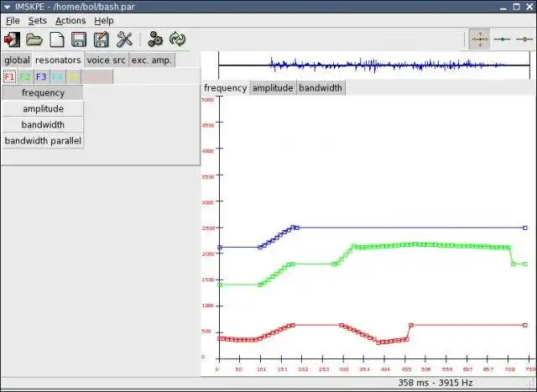Screen dimensions: 537x392
Task: Open the Sets menu
Action: (x=37, y=21)
